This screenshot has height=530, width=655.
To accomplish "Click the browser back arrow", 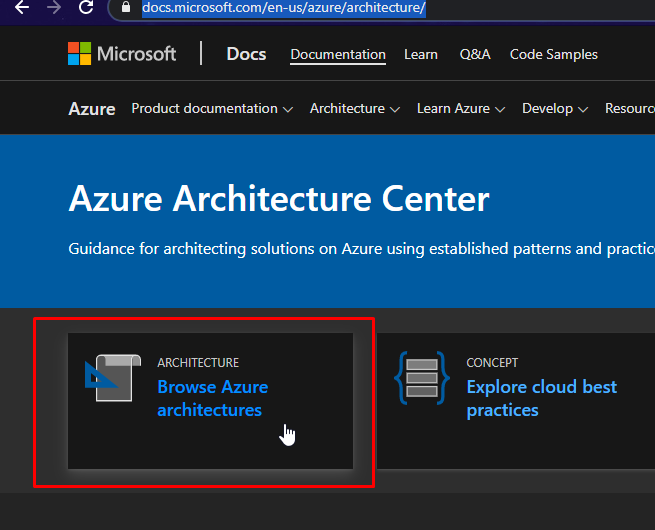I will coord(21,8).
